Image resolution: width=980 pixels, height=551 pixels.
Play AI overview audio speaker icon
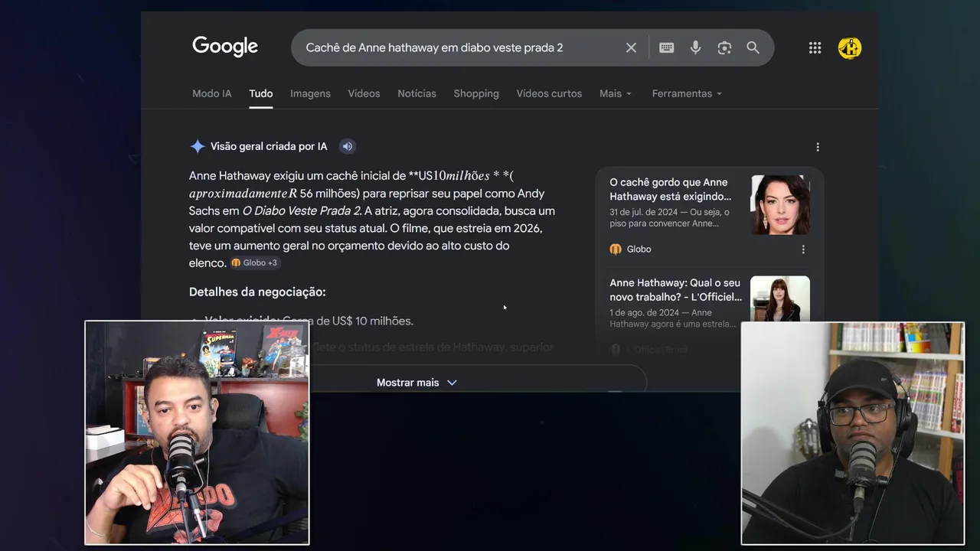348,146
